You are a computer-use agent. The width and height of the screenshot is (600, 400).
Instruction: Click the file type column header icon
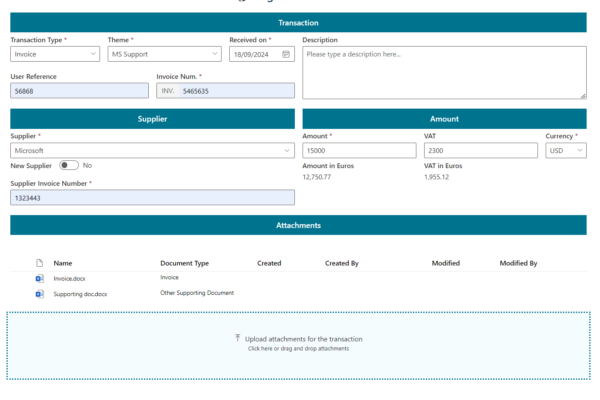[x=40, y=263]
